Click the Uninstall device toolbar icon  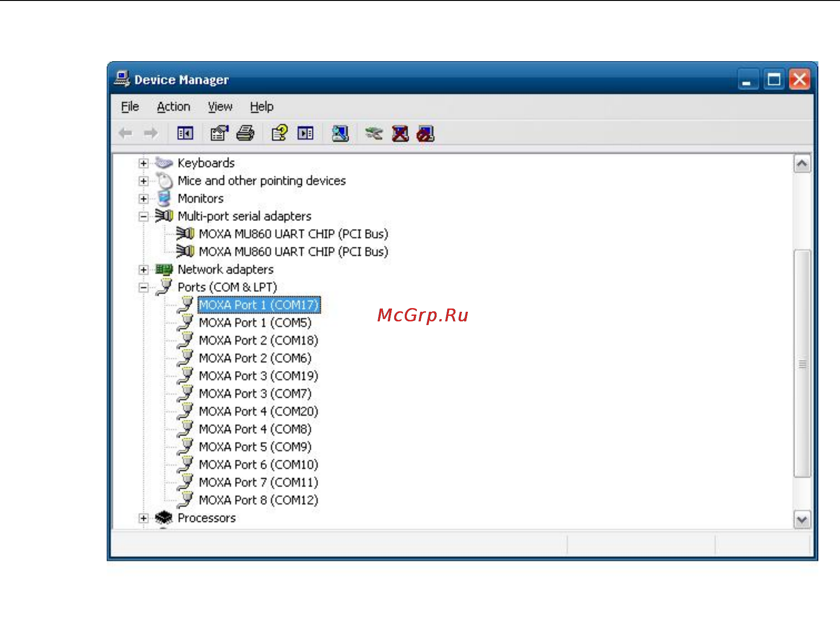pos(400,134)
